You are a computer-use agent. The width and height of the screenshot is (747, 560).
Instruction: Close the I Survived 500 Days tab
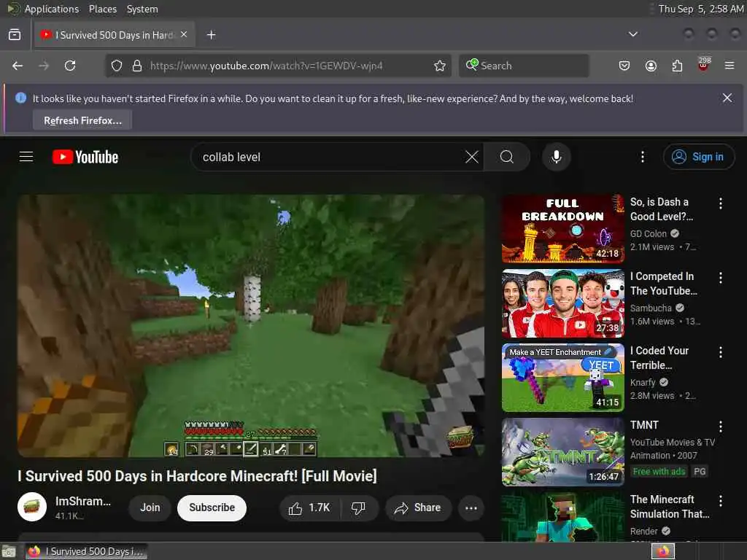pyautogui.click(x=184, y=34)
